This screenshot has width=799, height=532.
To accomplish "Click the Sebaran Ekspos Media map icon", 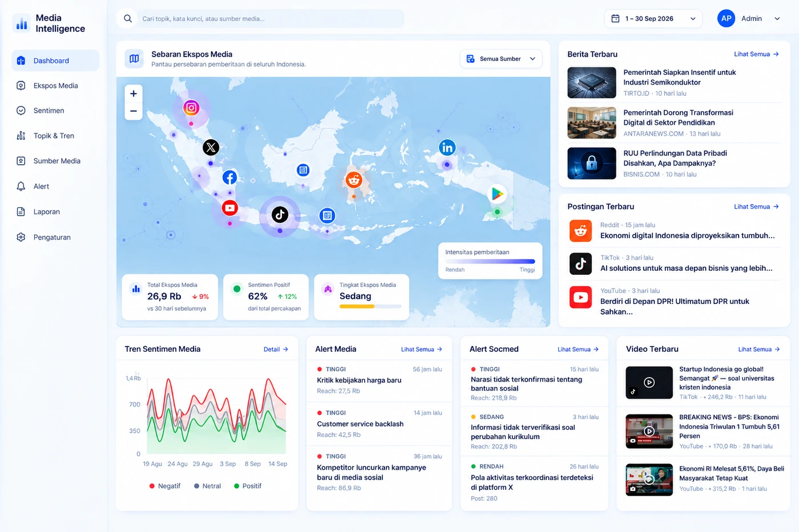I will (134, 59).
